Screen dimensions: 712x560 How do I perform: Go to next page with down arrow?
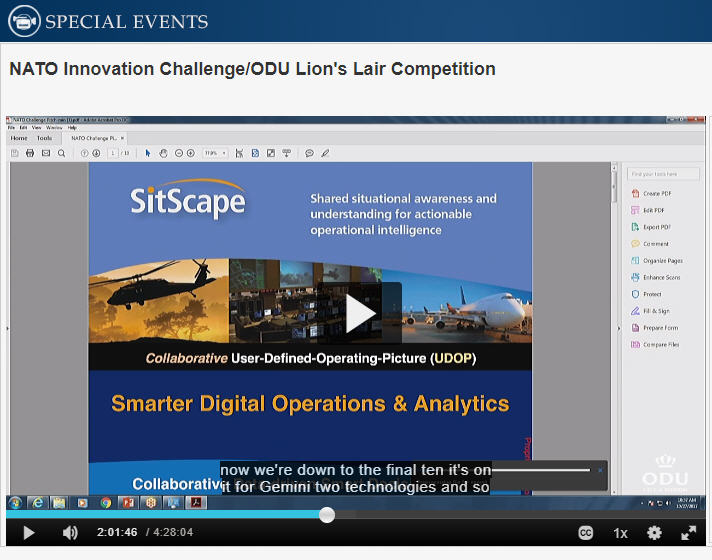coord(96,153)
